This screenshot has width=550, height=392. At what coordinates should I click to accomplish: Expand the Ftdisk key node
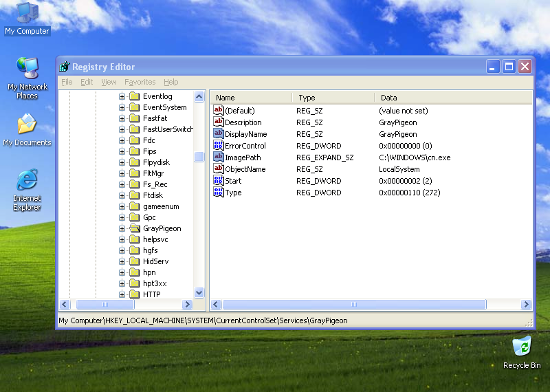click(122, 195)
